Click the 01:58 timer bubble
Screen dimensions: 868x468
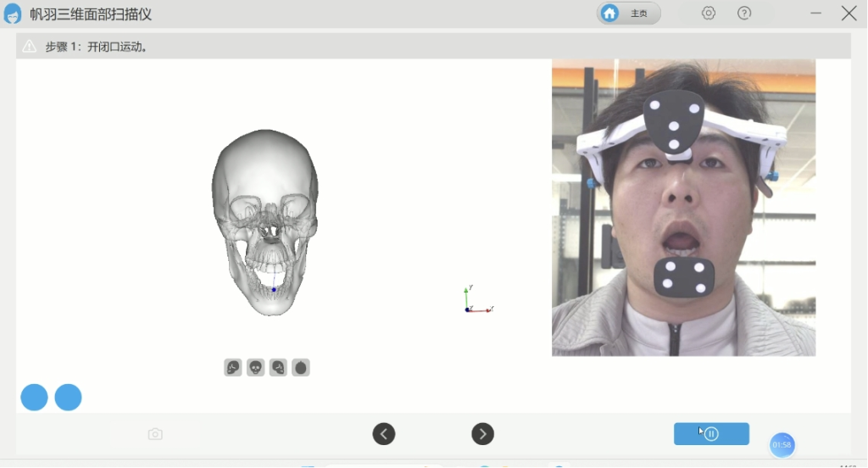[782, 445]
